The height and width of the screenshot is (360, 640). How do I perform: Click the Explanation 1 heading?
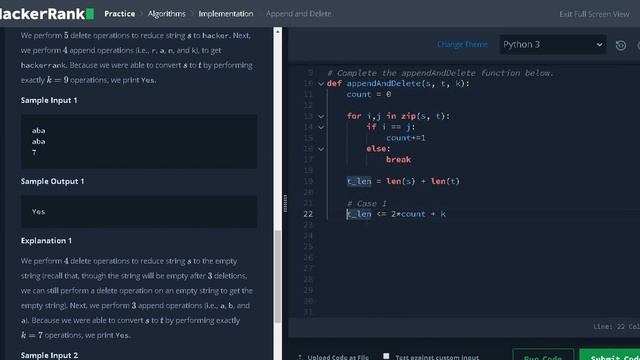click(46, 241)
